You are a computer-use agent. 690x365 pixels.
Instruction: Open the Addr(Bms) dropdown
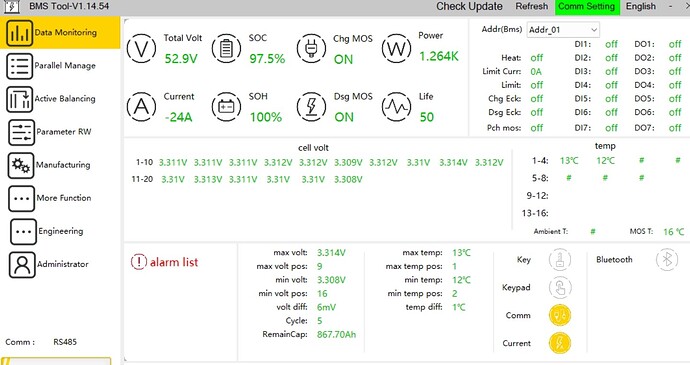563,30
